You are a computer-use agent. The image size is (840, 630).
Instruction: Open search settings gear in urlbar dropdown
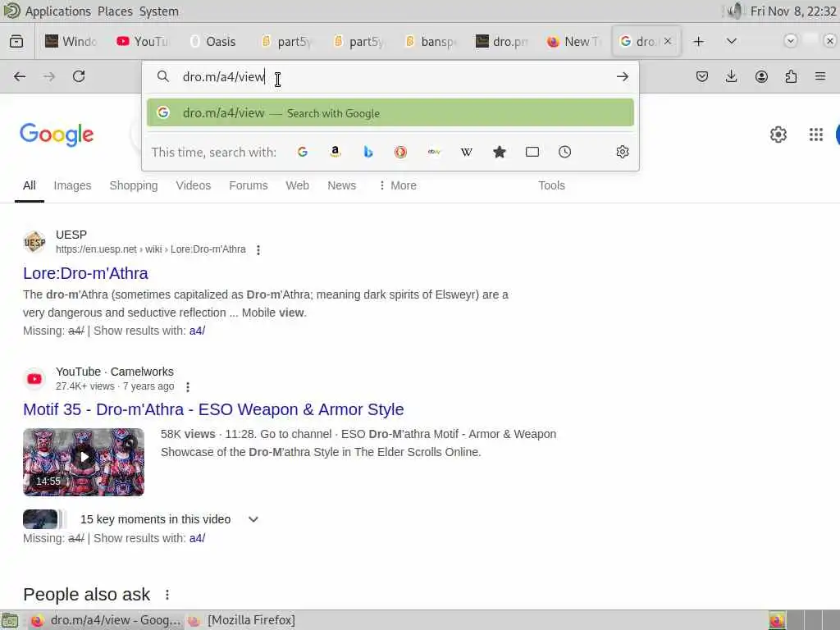[x=622, y=152]
